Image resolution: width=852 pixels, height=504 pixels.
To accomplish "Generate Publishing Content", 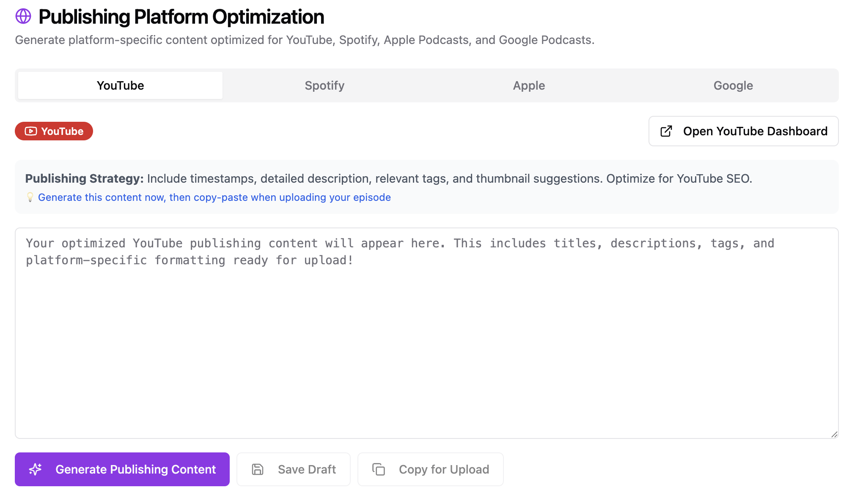I will click(122, 469).
